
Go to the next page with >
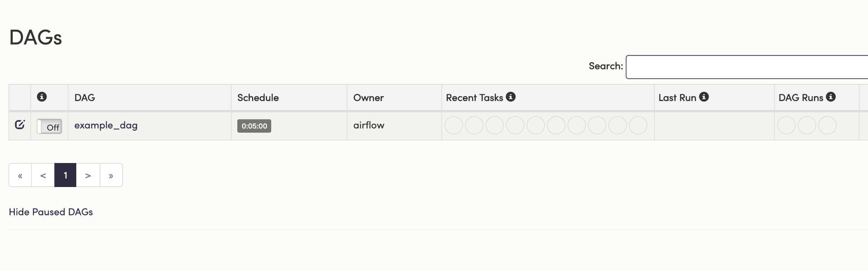tap(88, 175)
